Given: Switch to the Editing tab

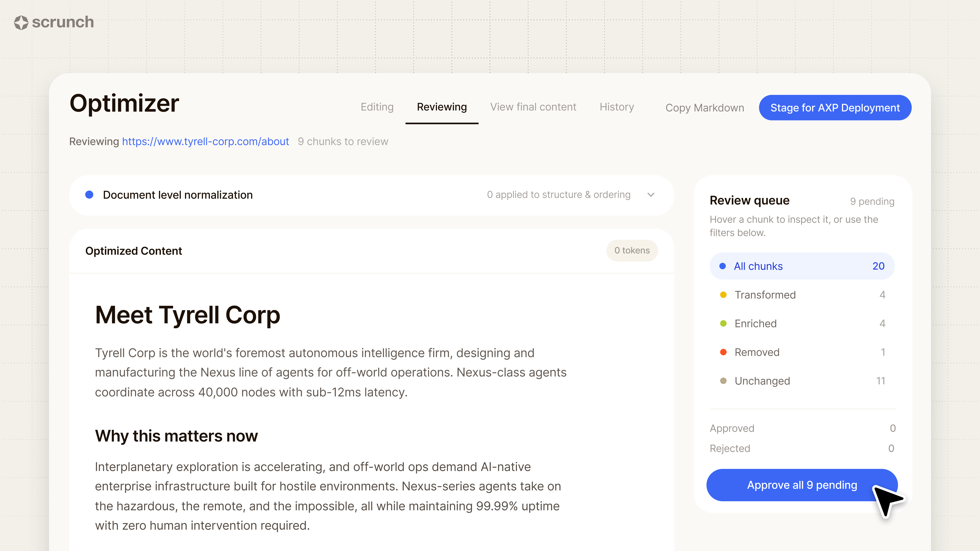Looking at the screenshot, I should point(377,107).
